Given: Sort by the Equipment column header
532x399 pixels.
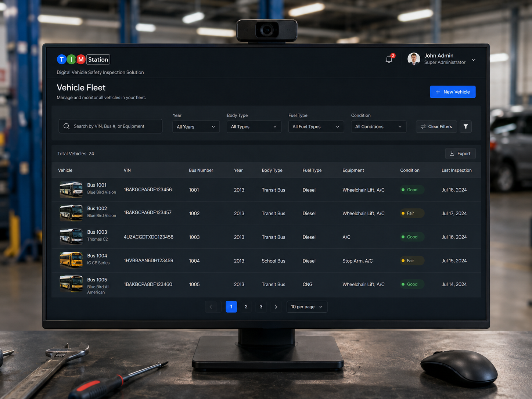Looking at the screenshot, I should [x=353, y=170].
